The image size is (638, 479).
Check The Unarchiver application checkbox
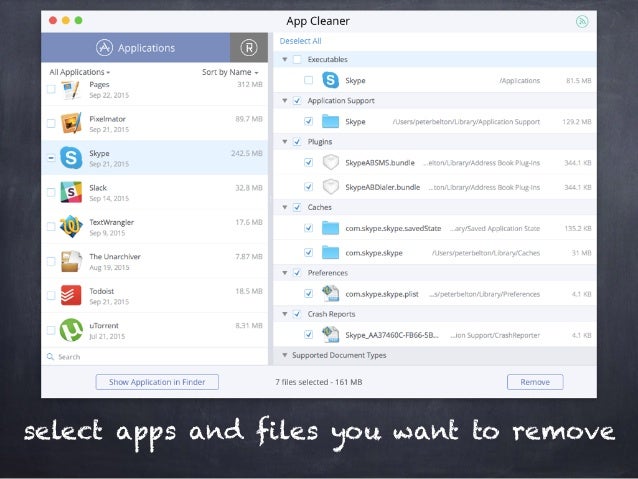pos(51,261)
